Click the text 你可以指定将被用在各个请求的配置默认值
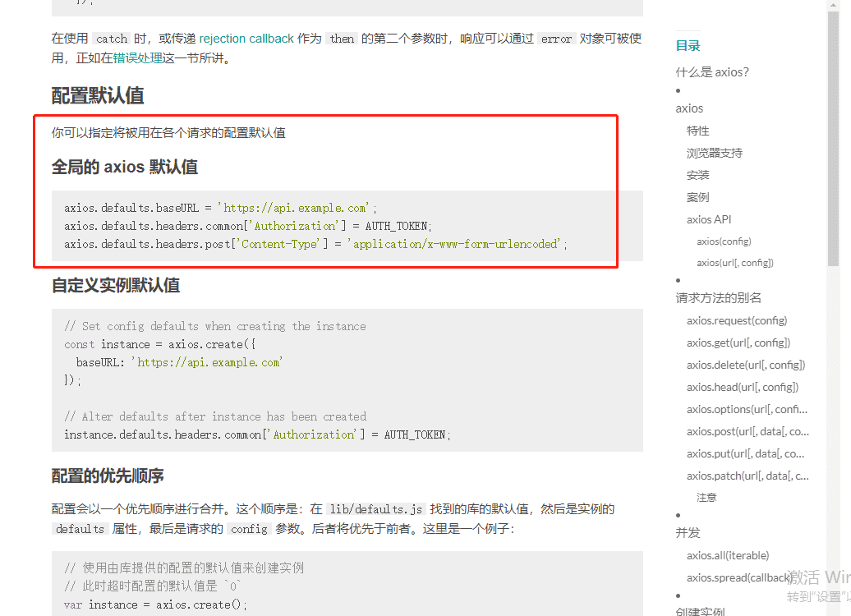The image size is (851, 616). point(168,133)
